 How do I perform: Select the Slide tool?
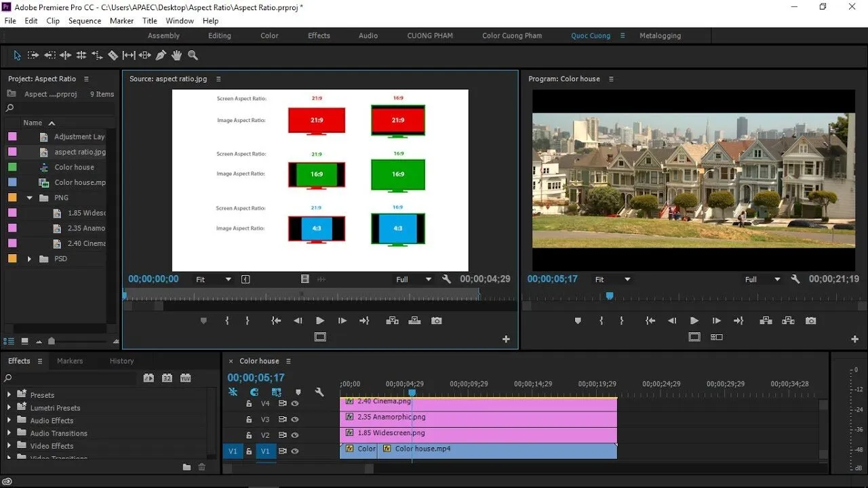pos(145,55)
